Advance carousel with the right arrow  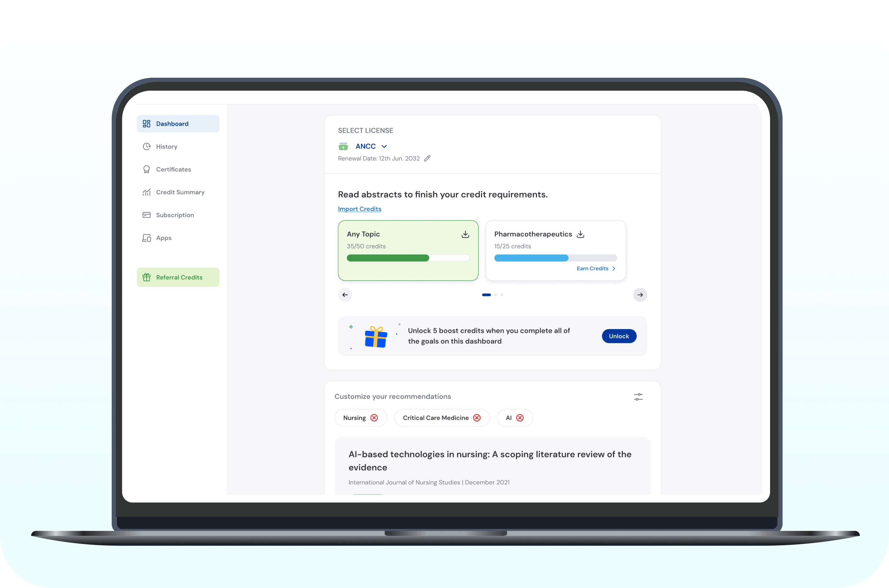[x=640, y=295]
